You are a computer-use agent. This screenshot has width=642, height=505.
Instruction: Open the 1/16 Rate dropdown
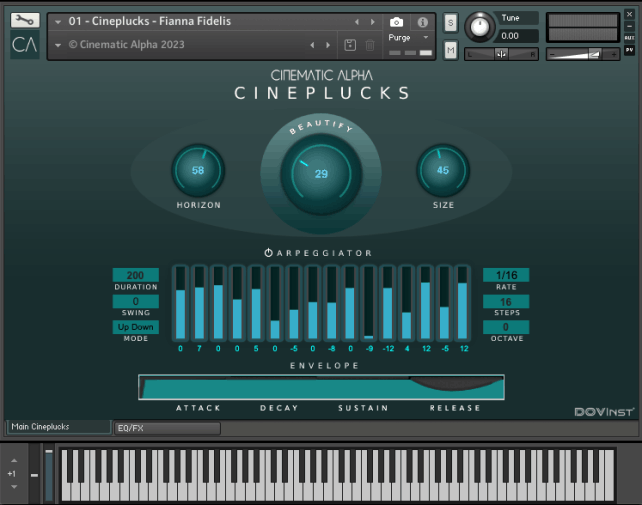[x=506, y=275]
